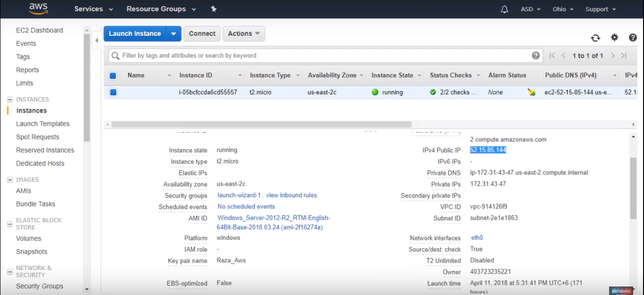Open Reserved Instances in sidebar
The width and height of the screenshot is (644, 295).
tap(45, 150)
